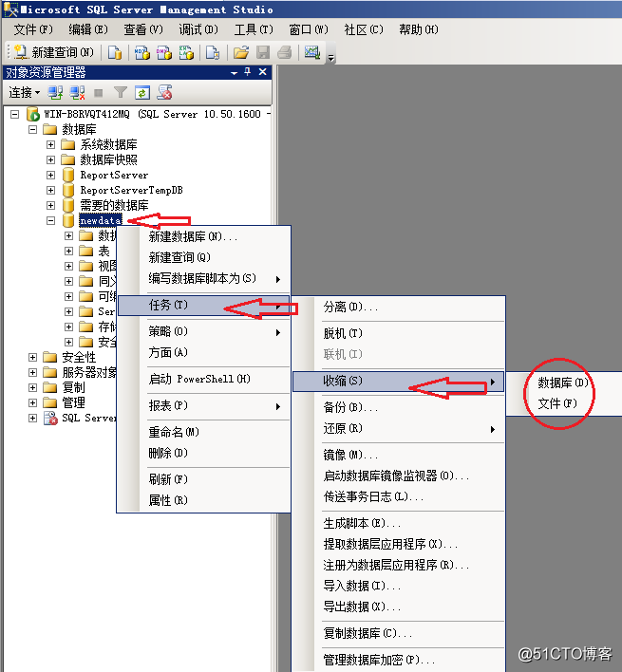Screen dimensions: 622x672
Task: Expand the 复制 folder node
Action: click(x=32, y=388)
